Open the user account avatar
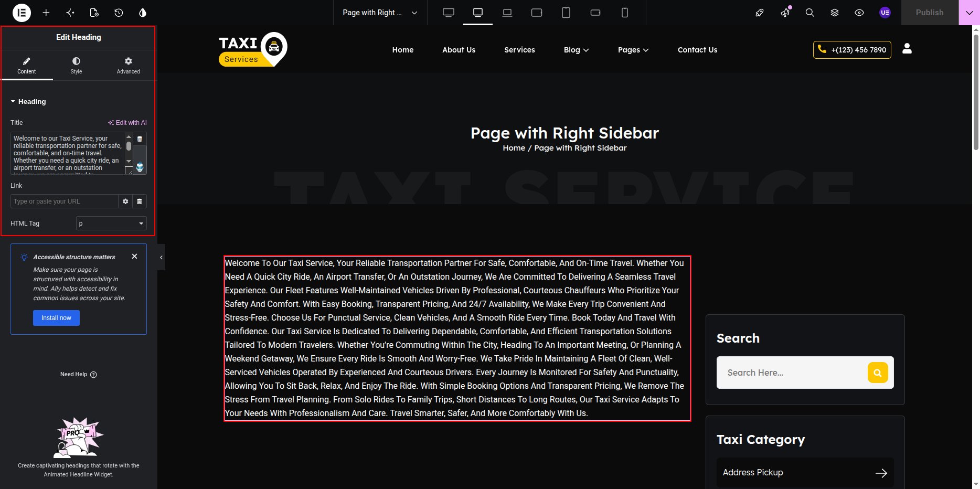 click(x=885, y=13)
